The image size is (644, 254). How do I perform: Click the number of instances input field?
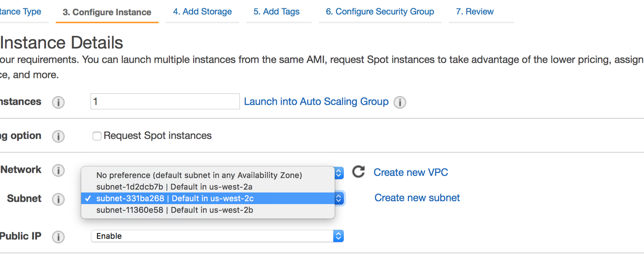(165, 101)
